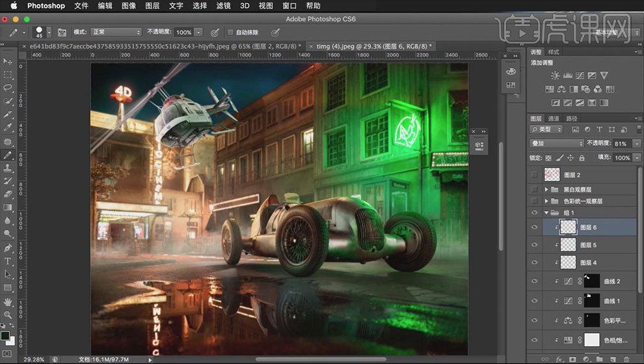This screenshot has height=364, width=644.
Task: Select the Pen tool
Action: tap(7, 247)
